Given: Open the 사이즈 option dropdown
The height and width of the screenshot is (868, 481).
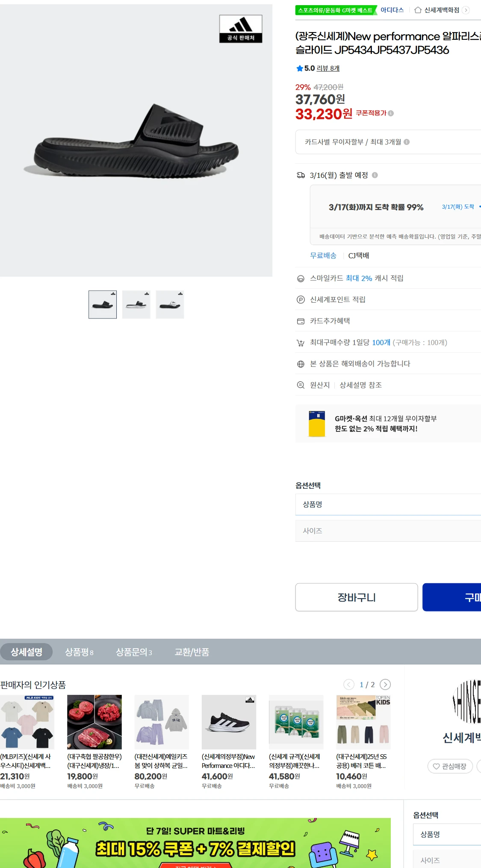Looking at the screenshot, I should tap(388, 531).
